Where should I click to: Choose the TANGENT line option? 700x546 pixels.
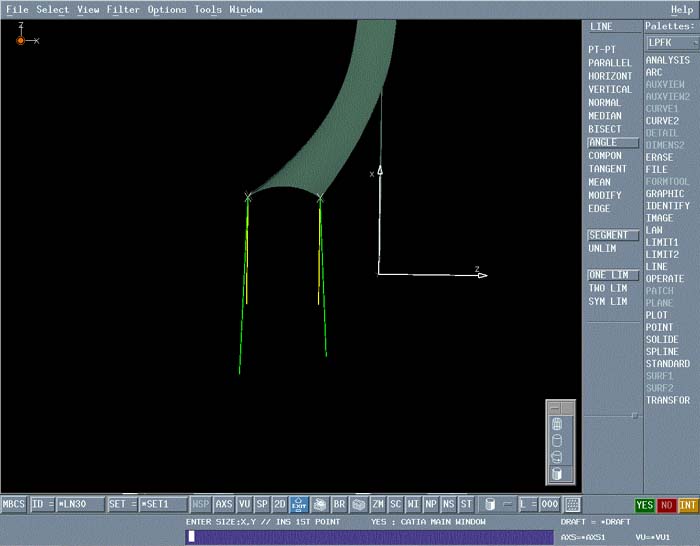tap(607, 169)
